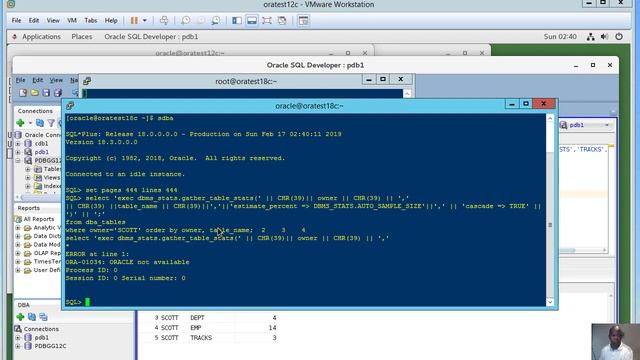The height and width of the screenshot is (360, 640).
Task: Collapse the PDBGG12C connection node
Action: click(x=18, y=161)
